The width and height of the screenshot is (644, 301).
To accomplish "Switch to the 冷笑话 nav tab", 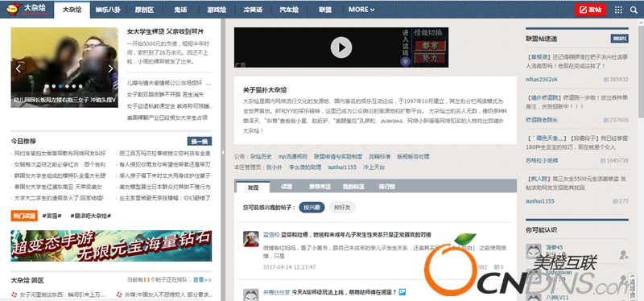I will 253,10.
